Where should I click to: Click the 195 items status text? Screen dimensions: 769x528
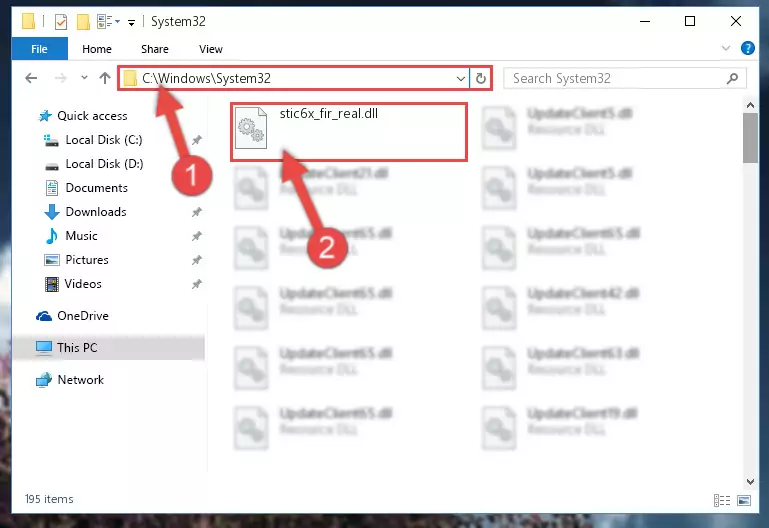[x=49, y=499]
